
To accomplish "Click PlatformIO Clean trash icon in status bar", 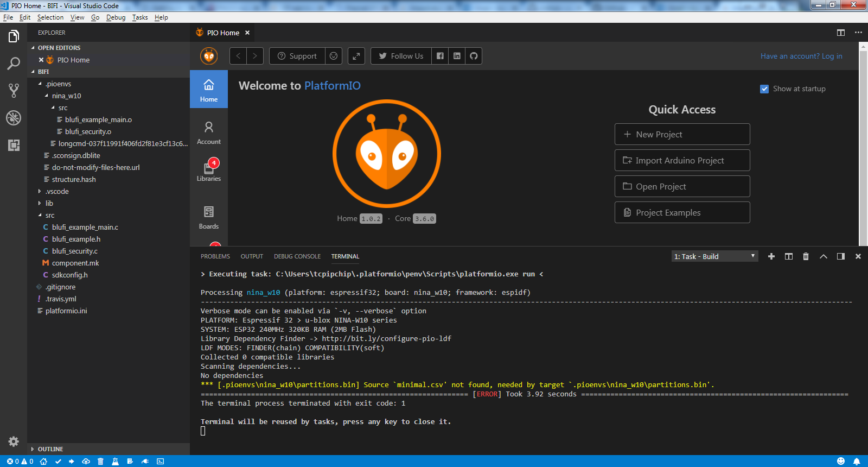I will [100, 462].
